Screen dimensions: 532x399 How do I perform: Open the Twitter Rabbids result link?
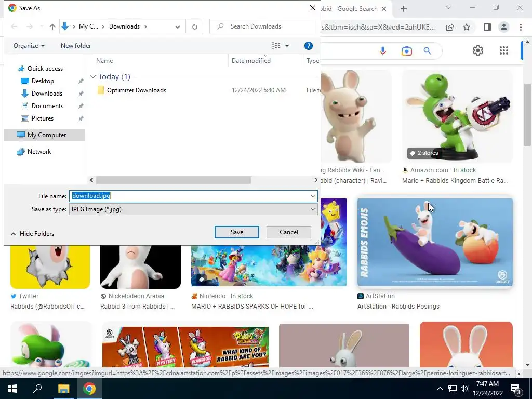[x=47, y=307]
